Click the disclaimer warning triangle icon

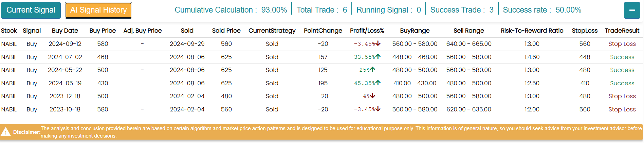6,132
